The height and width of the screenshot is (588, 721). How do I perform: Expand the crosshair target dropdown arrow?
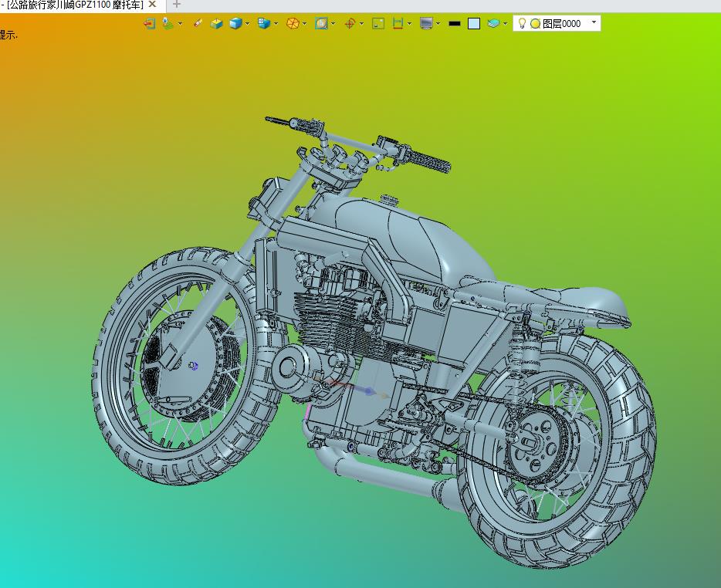[x=361, y=23]
